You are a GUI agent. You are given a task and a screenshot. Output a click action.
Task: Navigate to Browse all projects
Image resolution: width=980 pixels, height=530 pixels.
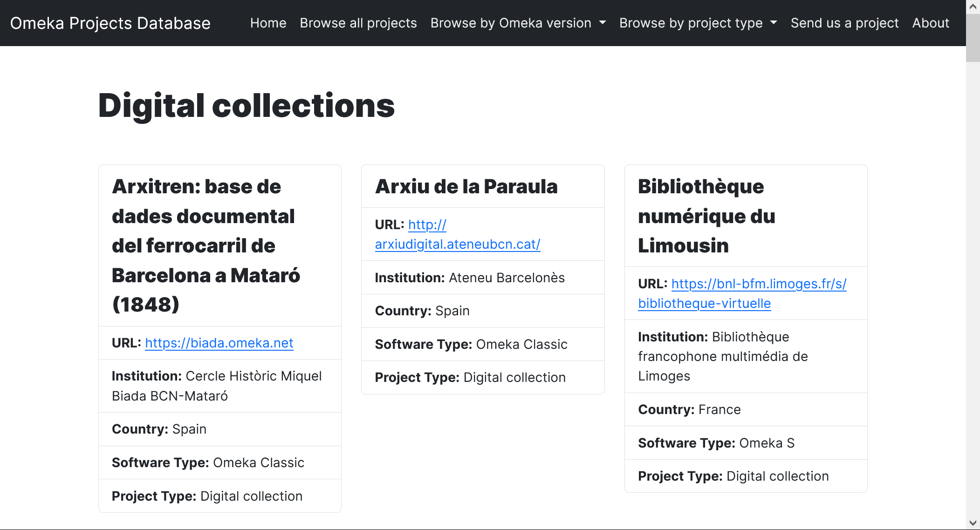pos(358,23)
